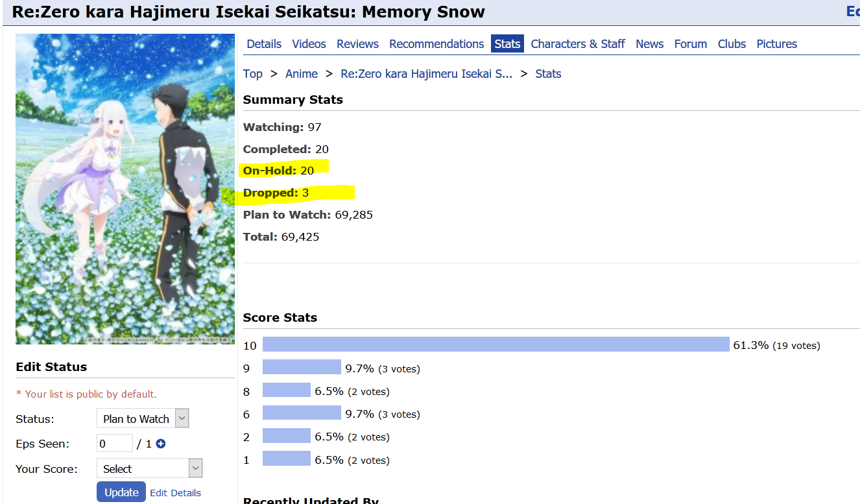Show the Pictures tab

(x=776, y=44)
